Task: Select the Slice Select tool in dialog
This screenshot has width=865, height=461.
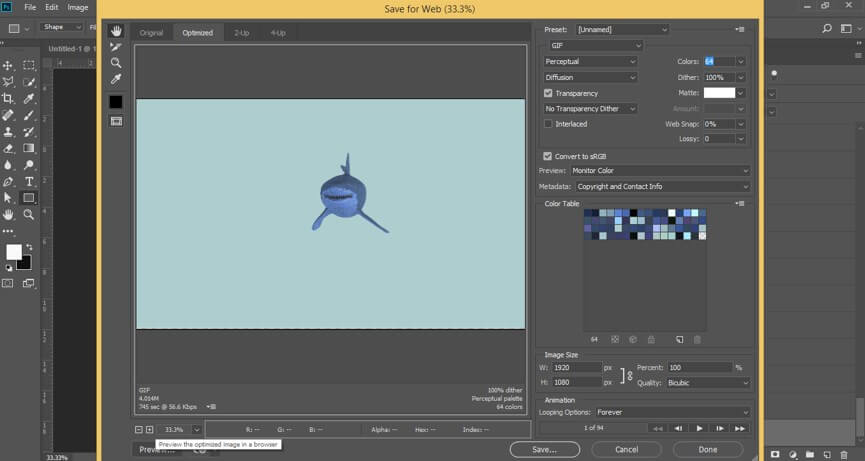Action: click(x=116, y=47)
